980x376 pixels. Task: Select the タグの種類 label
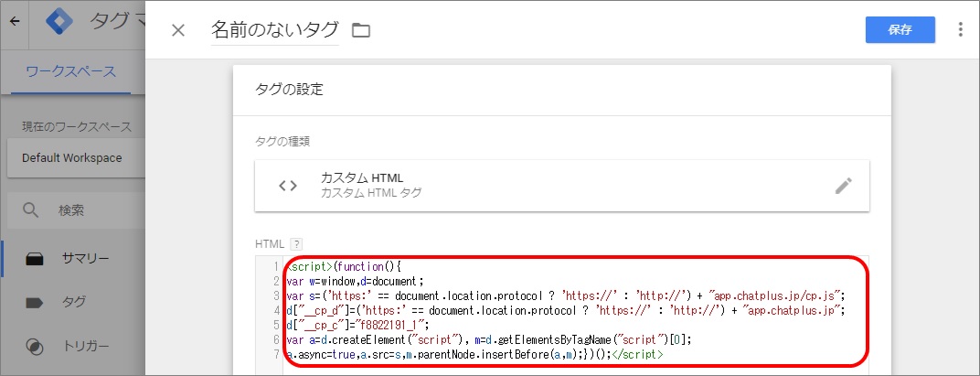click(283, 141)
